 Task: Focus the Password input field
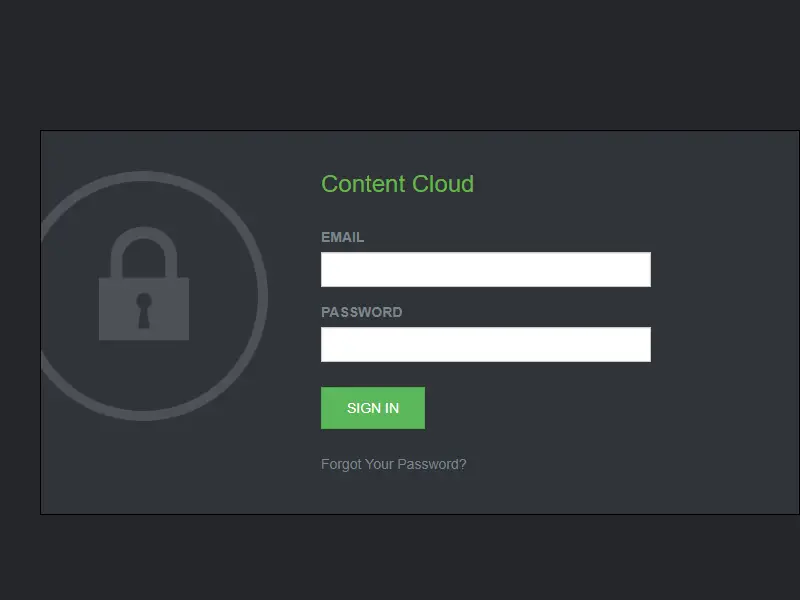pos(486,344)
